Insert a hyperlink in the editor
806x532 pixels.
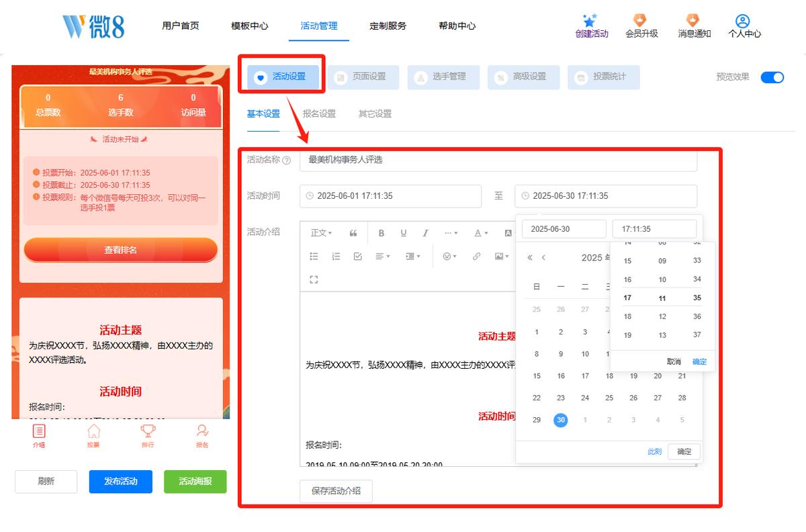tap(477, 256)
